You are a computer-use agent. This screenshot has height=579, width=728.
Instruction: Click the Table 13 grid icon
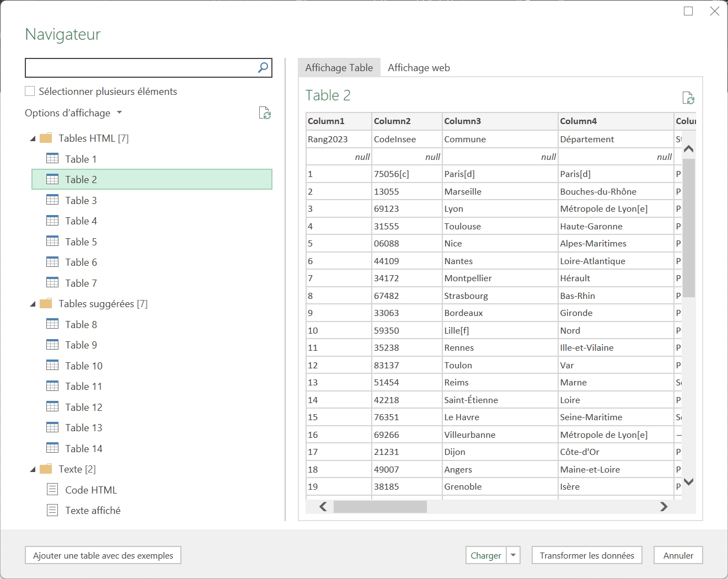52,427
